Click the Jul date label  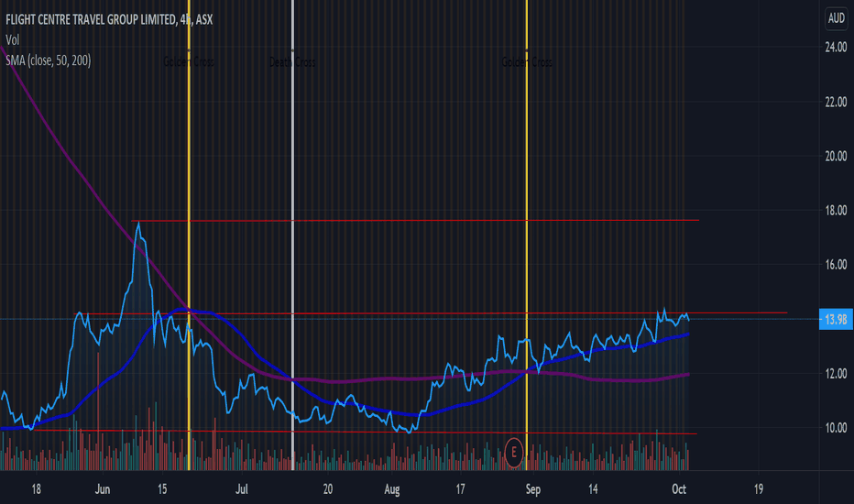point(241,489)
